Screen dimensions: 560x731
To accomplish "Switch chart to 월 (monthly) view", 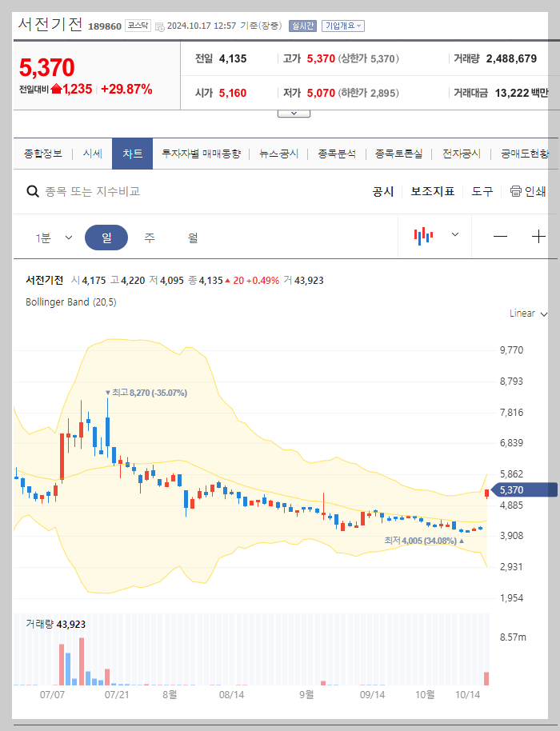I will pyautogui.click(x=192, y=237).
